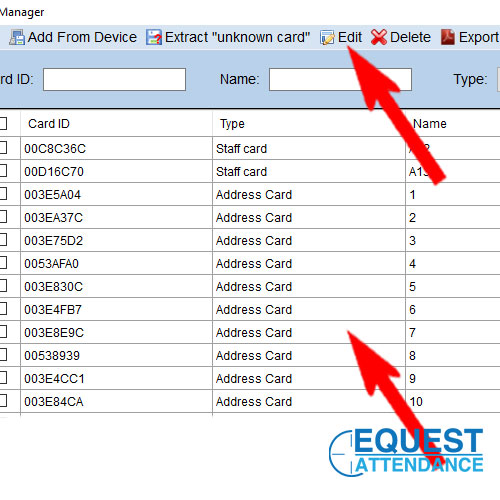The image size is (500, 500).
Task: Toggle the select-all header checkbox
Action: (x=3, y=123)
